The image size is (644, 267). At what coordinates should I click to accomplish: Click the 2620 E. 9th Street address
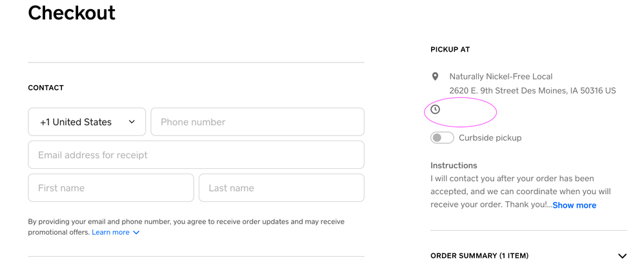tap(532, 90)
